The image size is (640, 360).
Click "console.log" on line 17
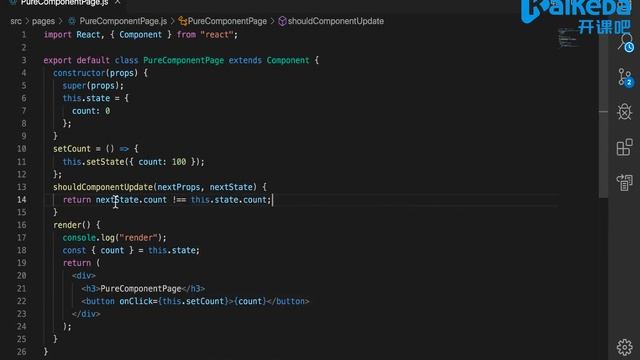click(89, 238)
